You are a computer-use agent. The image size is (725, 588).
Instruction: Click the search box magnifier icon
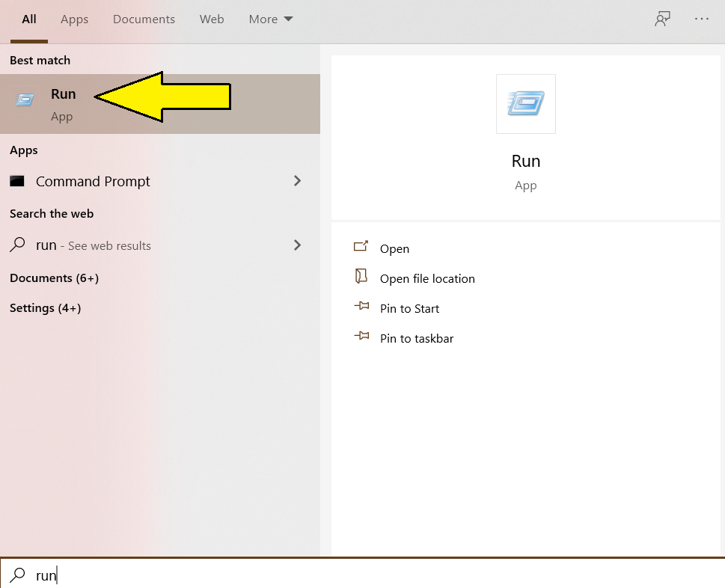[x=17, y=575]
